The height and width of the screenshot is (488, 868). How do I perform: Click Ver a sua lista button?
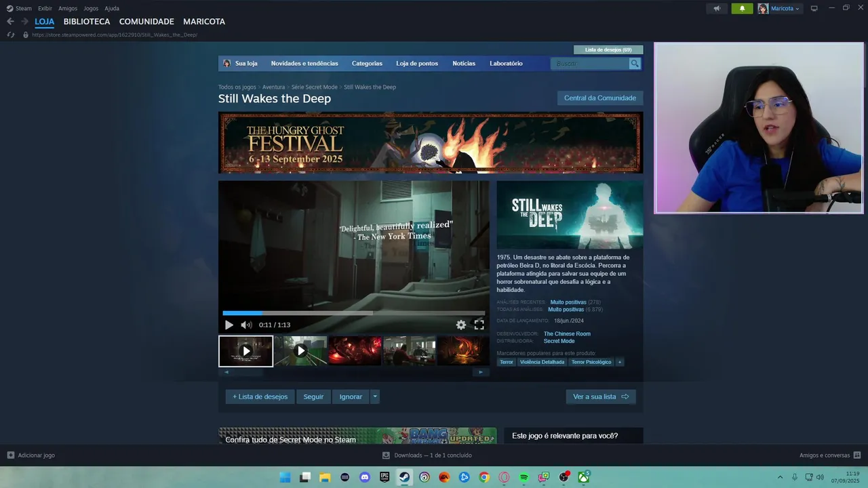tap(601, 396)
